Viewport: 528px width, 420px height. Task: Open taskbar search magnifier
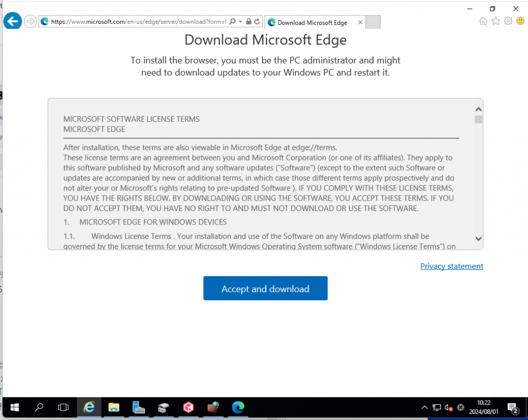39,407
